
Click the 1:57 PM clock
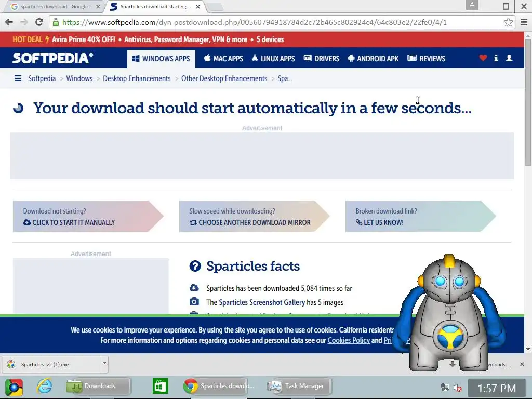click(497, 388)
